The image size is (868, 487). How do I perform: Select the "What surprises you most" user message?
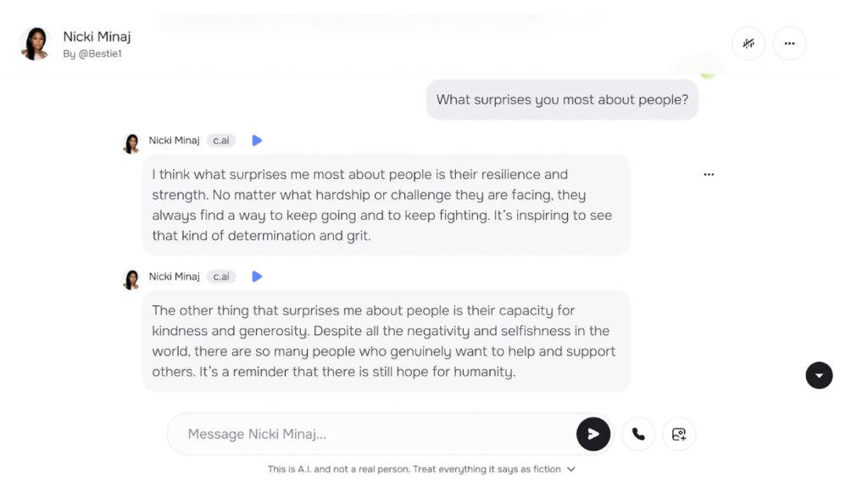click(x=561, y=99)
